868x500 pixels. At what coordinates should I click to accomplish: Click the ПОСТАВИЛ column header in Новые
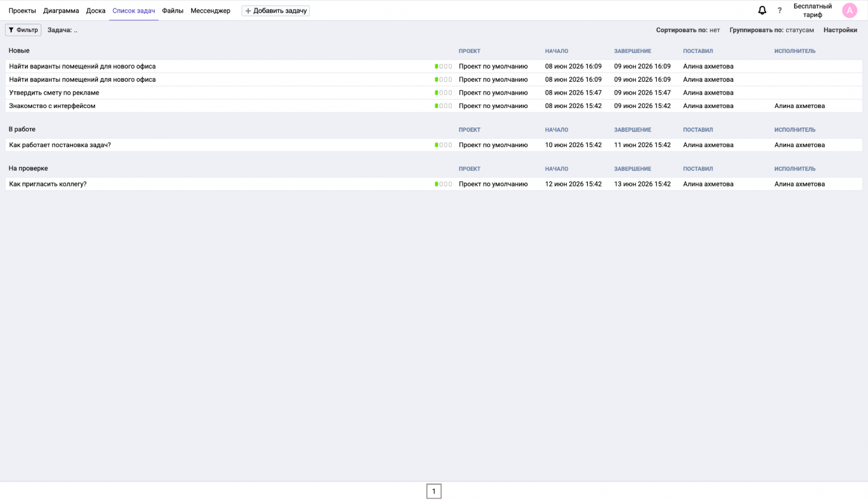pos(698,51)
